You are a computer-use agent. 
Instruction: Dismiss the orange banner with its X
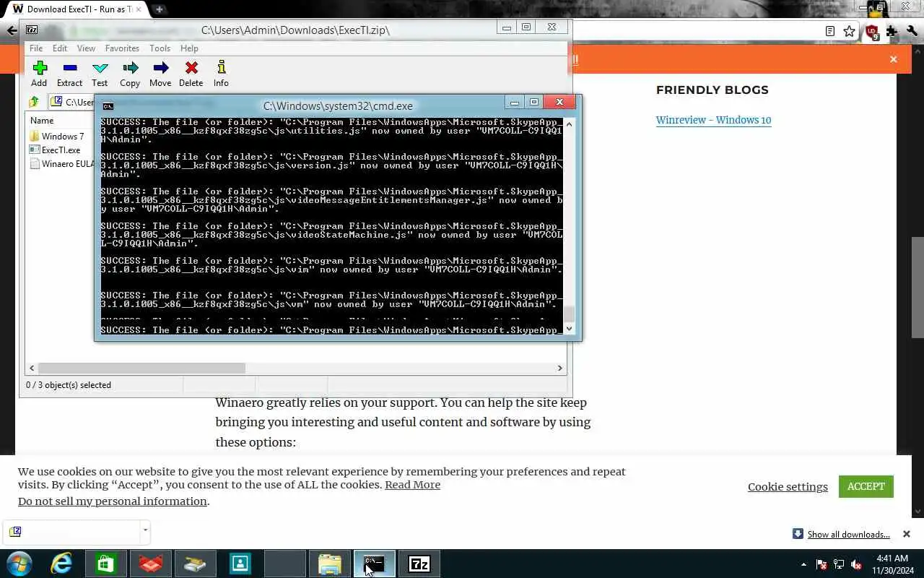tap(894, 59)
